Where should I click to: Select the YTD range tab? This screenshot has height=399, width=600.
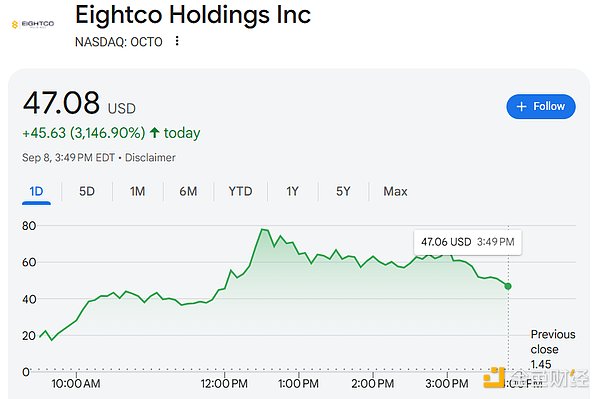click(x=240, y=191)
